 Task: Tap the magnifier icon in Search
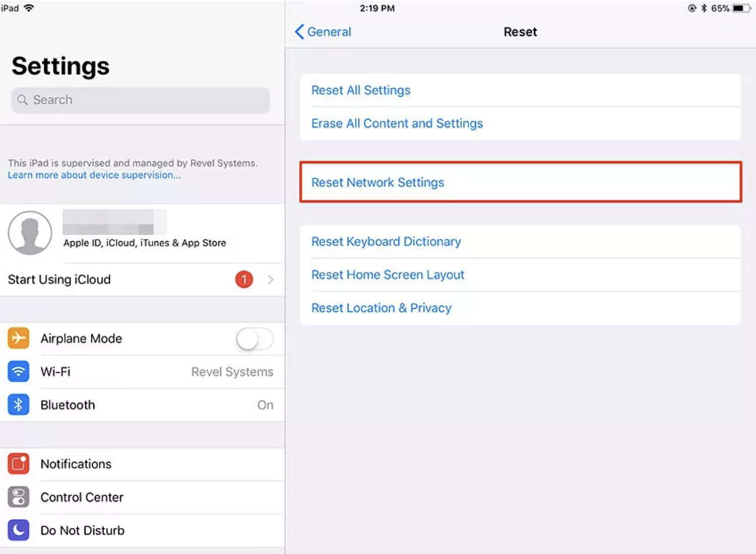click(x=22, y=100)
